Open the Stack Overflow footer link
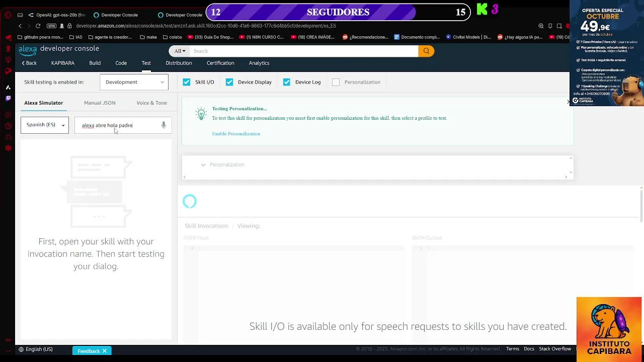This screenshot has width=644, height=362. click(x=555, y=349)
